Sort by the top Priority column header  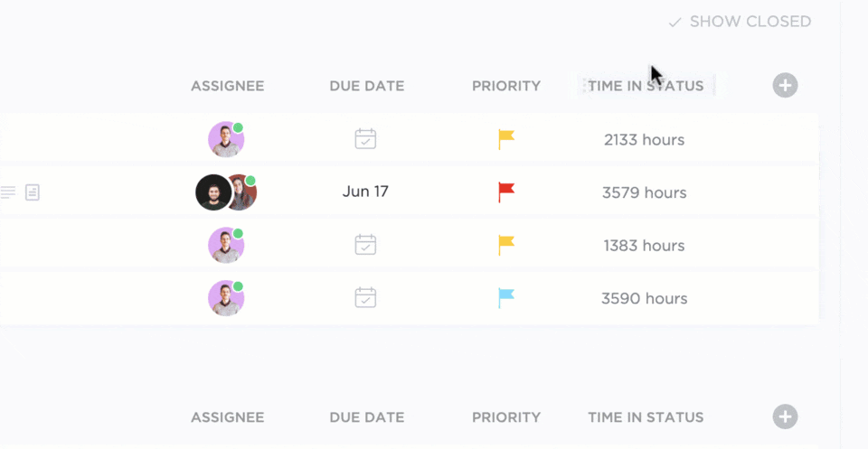(x=506, y=87)
